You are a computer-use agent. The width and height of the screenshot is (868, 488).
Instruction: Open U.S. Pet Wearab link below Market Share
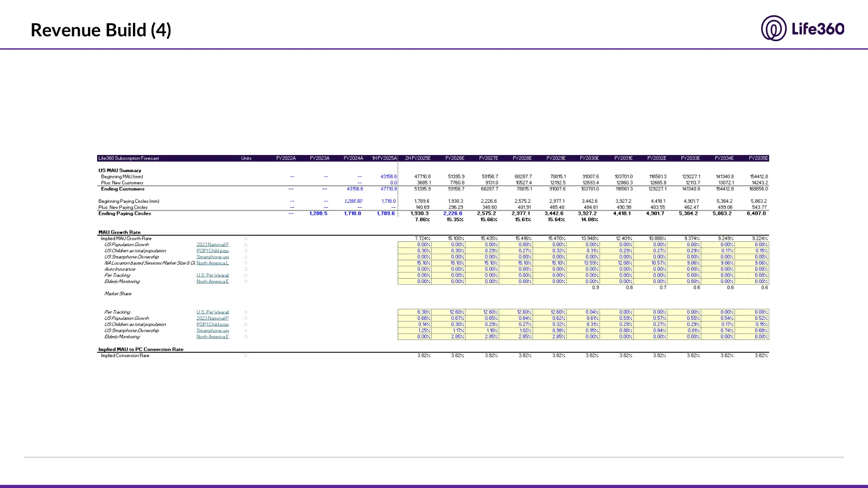[x=213, y=312]
